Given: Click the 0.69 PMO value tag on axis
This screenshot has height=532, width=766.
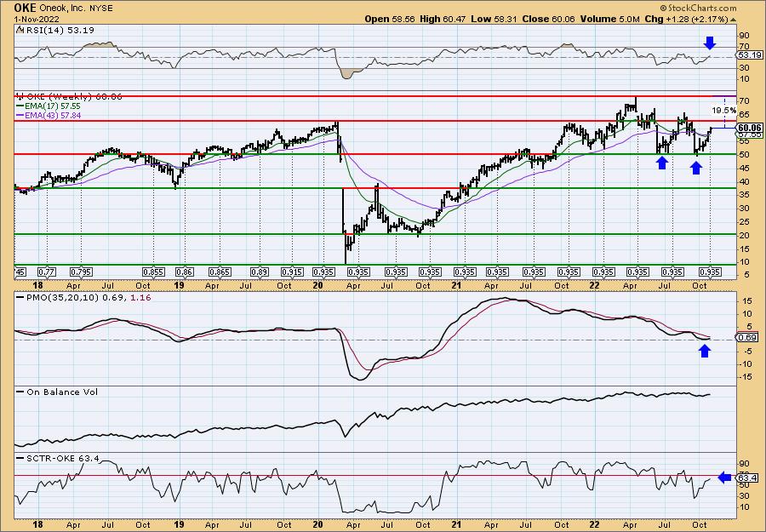Looking at the screenshot, I should [747, 338].
